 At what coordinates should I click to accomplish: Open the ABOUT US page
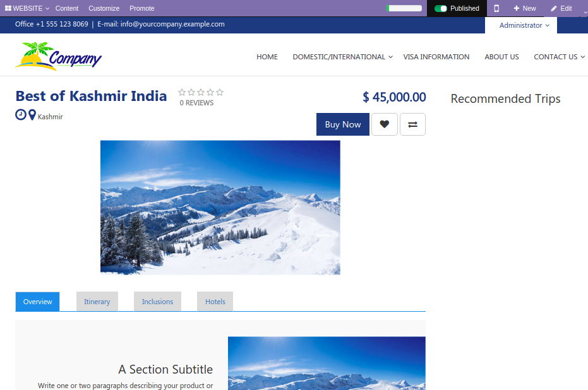click(501, 57)
